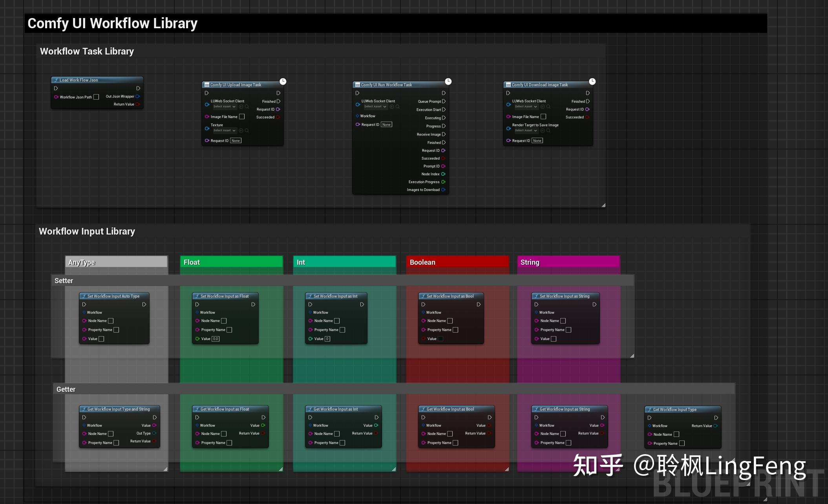The image size is (828, 504).
Task: Click Value 0.0 field on Set Workflow Input as Float
Action: tap(216, 339)
